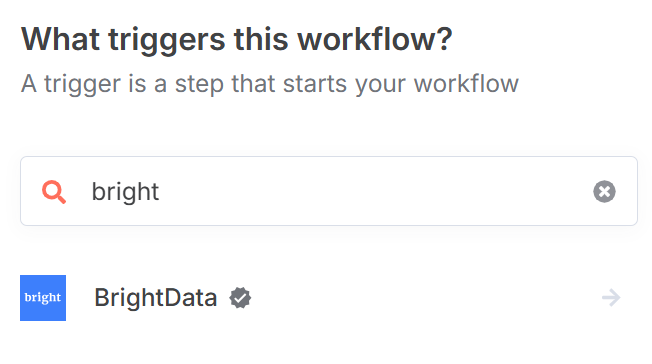
Task: Click the right arrow on BrightData row
Action: coord(611,298)
